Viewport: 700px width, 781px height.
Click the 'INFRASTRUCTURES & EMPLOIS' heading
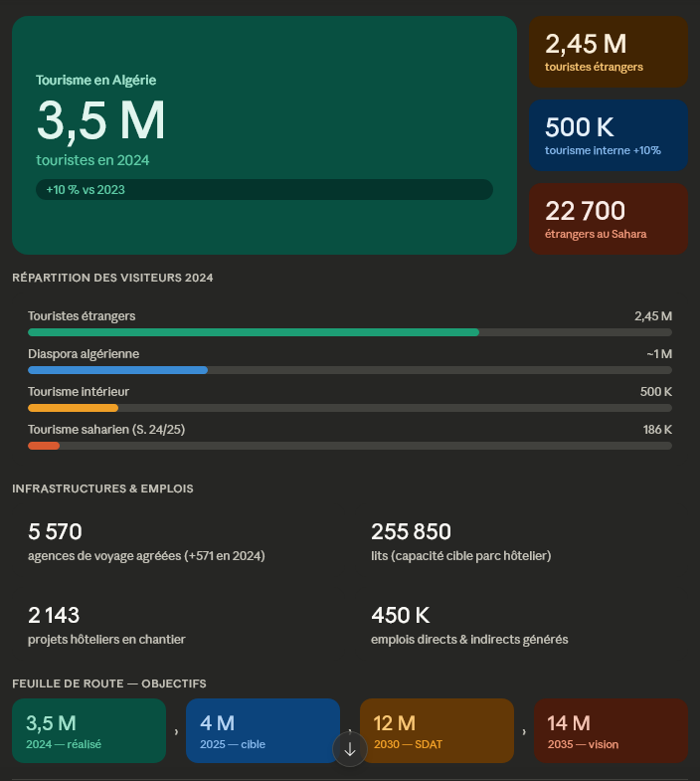pos(102,488)
